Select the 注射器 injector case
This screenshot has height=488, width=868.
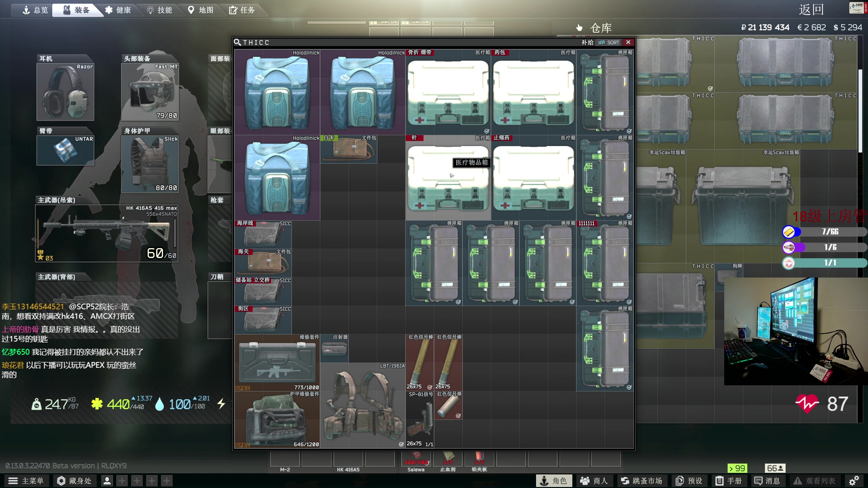334,348
